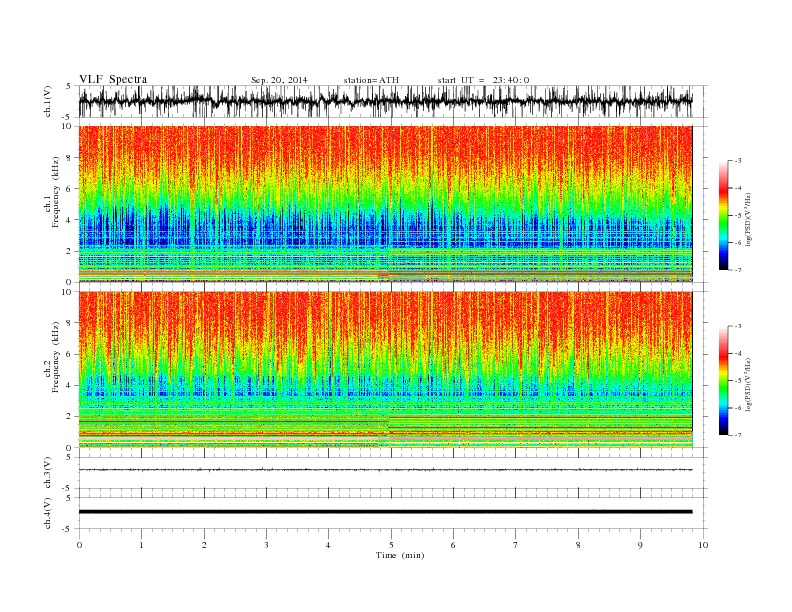Click the "VLF Spectra" plot title
The width and height of the screenshot is (792, 612).
[x=113, y=79]
